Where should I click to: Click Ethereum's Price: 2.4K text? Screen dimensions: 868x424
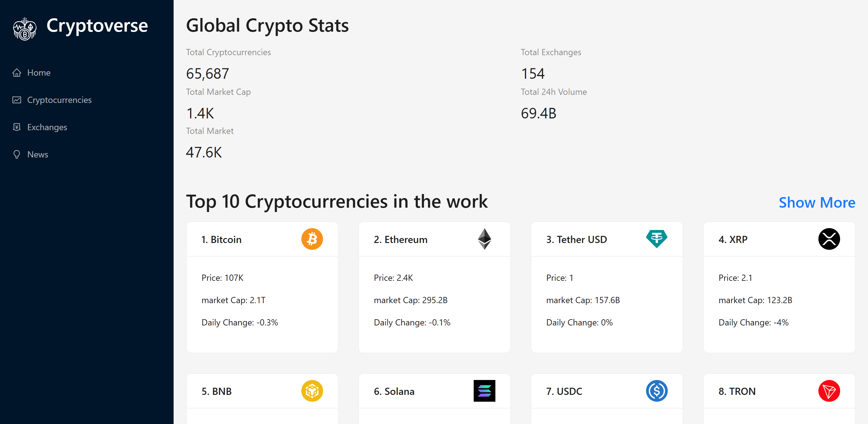(x=393, y=278)
